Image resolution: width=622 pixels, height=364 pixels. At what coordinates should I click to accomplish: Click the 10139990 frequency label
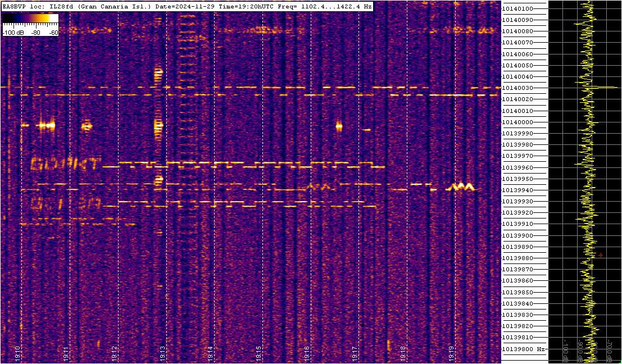pos(517,134)
